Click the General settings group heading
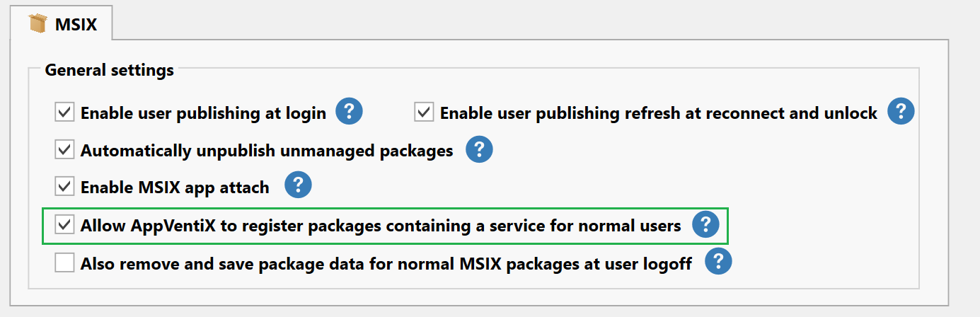The width and height of the screenshot is (980, 317). point(109,70)
